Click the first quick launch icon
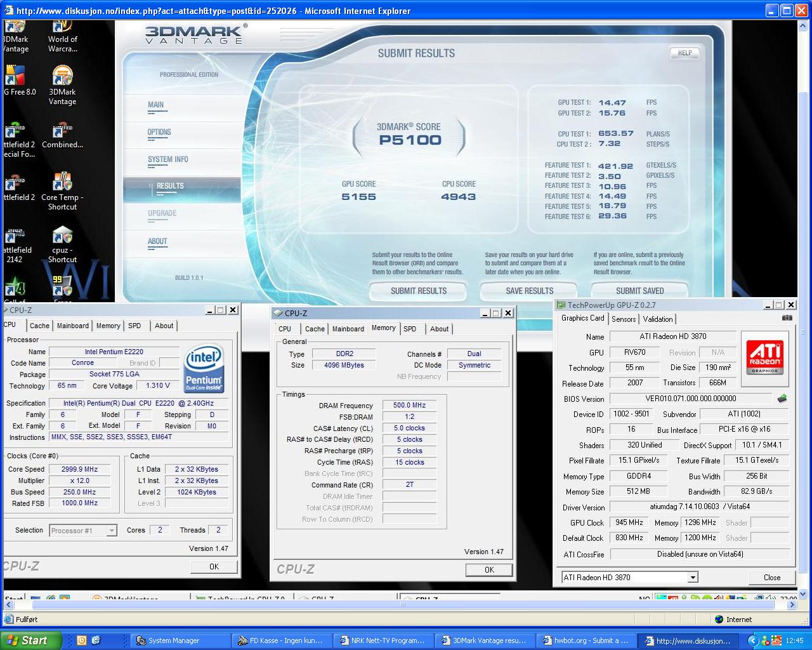Screen dimensions: 812x650 (x=81, y=640)
